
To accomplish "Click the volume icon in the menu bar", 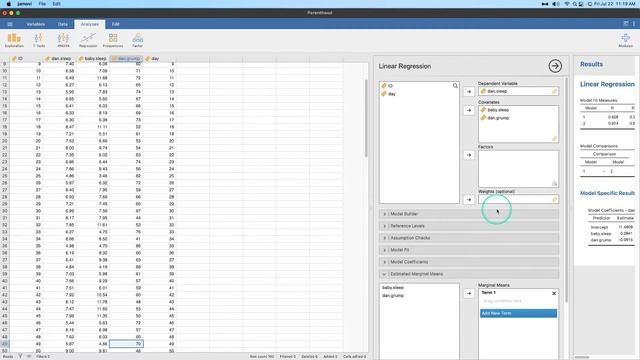I will [x=556, y=4].
